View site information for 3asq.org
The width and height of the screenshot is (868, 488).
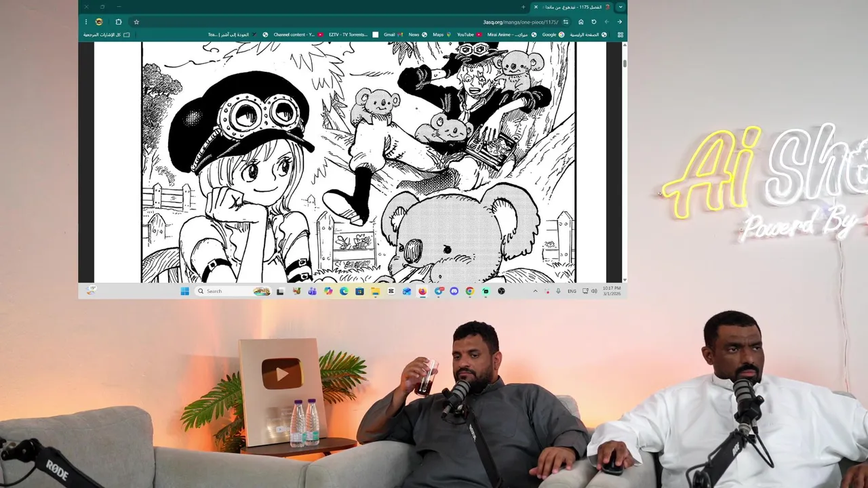coord(566,22)
